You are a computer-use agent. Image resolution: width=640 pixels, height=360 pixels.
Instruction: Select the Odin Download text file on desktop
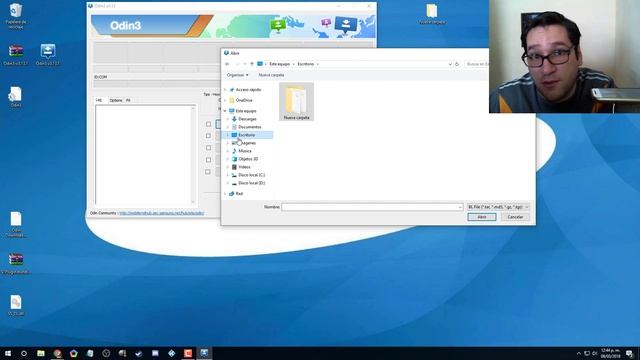pos(16,225)
